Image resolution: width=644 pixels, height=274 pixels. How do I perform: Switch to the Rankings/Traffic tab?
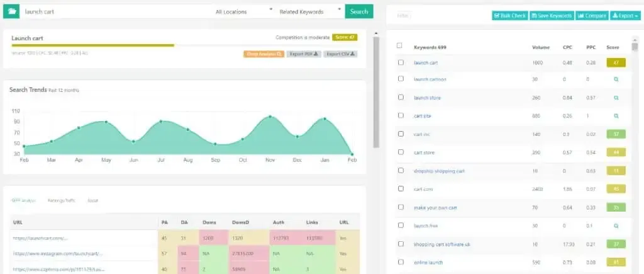tap(62, 201)
